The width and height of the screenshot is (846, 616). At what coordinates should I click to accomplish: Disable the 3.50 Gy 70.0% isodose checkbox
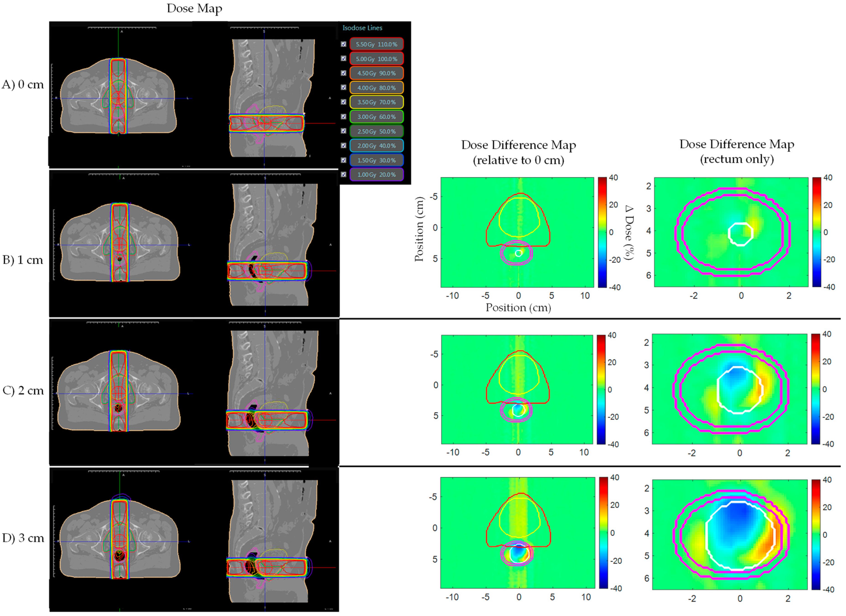pyautogui.click(x=343, y=102)
